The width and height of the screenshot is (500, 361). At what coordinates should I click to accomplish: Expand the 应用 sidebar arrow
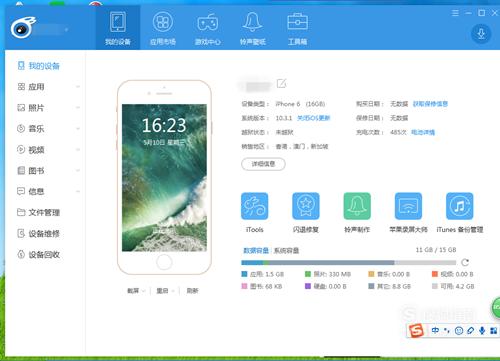[78, 87]
